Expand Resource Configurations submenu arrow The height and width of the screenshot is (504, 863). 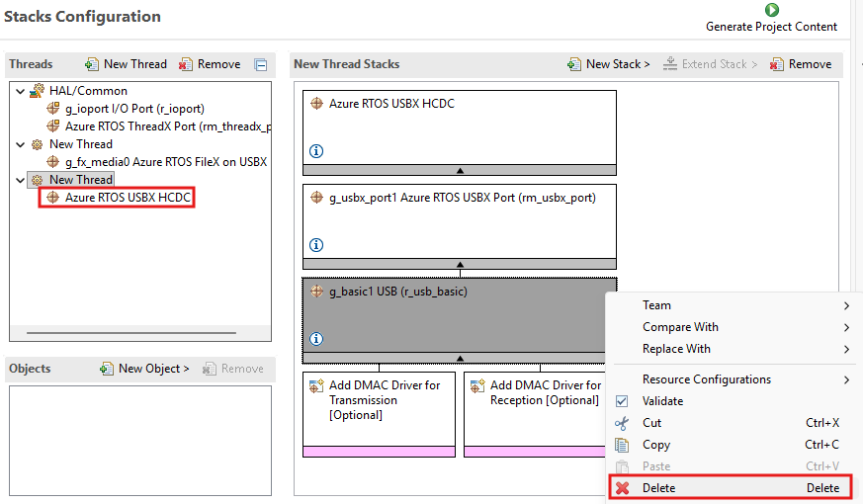pos(846,379)
